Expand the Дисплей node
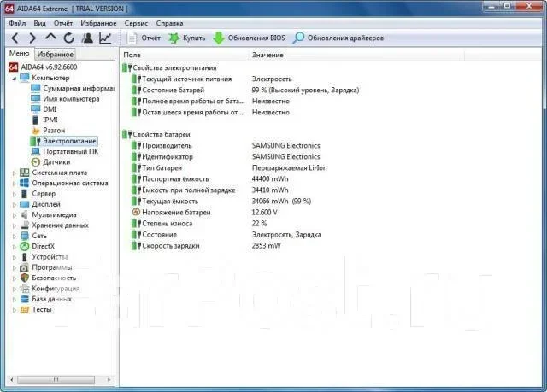 [x=15, y=204]
